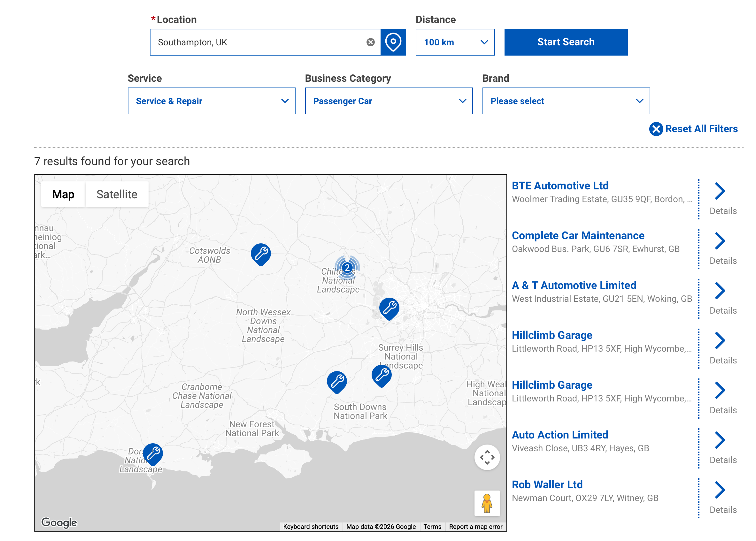Select the wrench marker in Dorset
Screen dimensions: 756x541
pyautogui.click(x=153, y=455)
